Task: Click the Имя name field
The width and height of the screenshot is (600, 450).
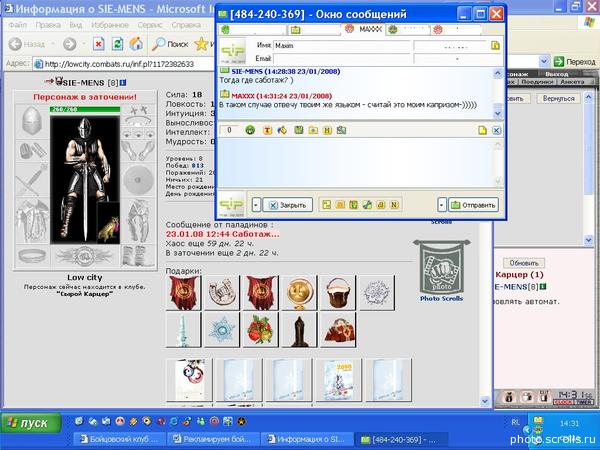Action: click(x=342, y=46)
